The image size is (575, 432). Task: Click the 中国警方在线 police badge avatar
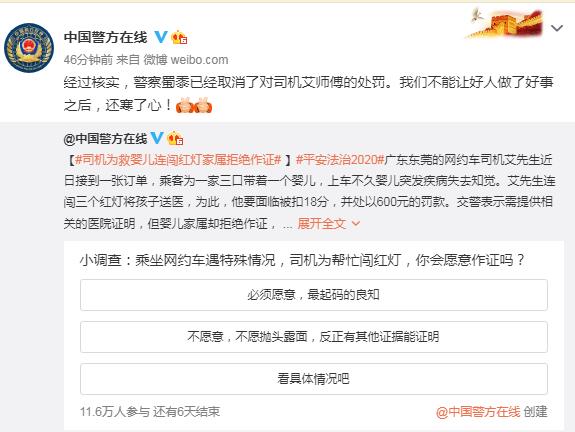coord(29,48)
